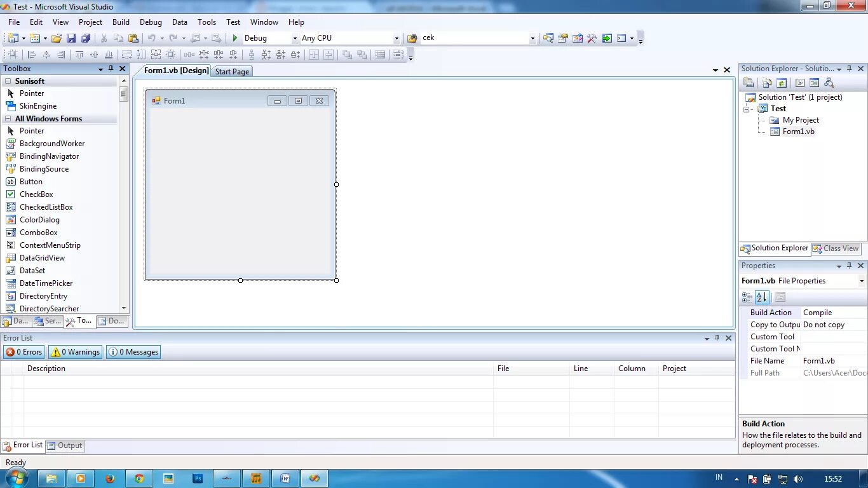
Task: Open the Undo history dropdown arrow
Action: point(161,38)
